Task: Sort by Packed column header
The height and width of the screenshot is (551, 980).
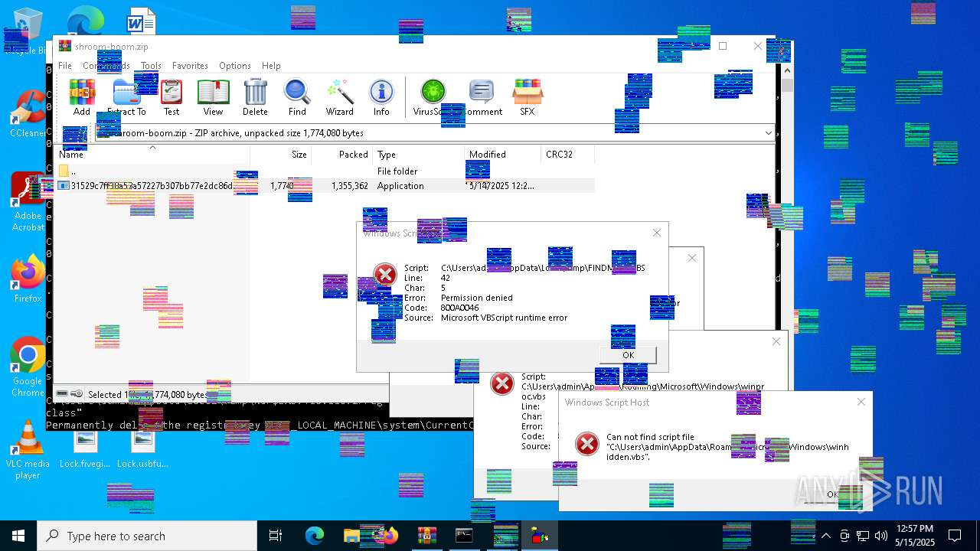Action: [341, 154]
